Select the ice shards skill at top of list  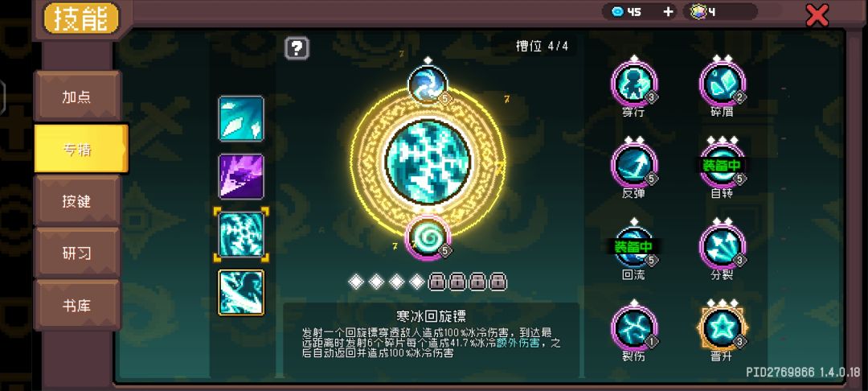click(x=241, y=118)
